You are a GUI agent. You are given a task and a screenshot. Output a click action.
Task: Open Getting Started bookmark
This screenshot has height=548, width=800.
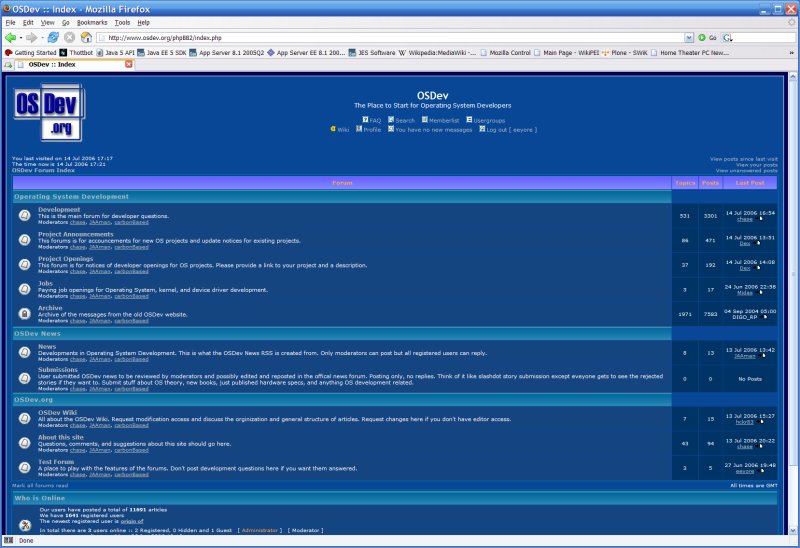31,53
